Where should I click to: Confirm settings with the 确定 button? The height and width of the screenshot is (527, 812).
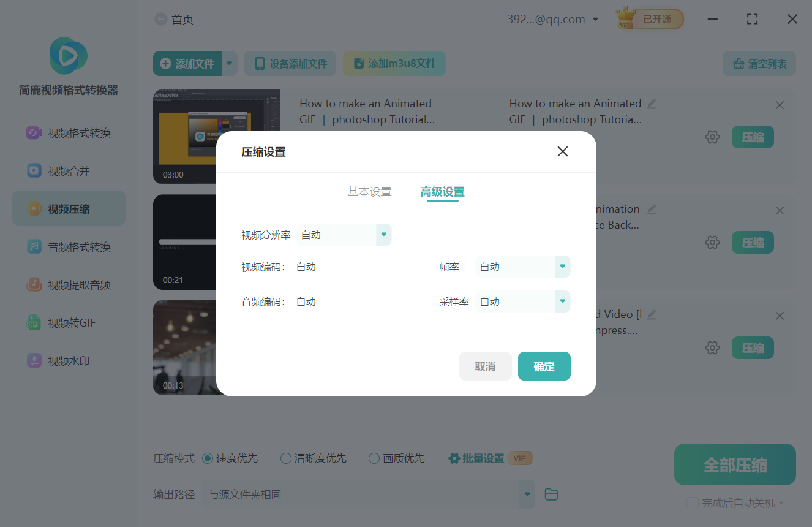544,366
